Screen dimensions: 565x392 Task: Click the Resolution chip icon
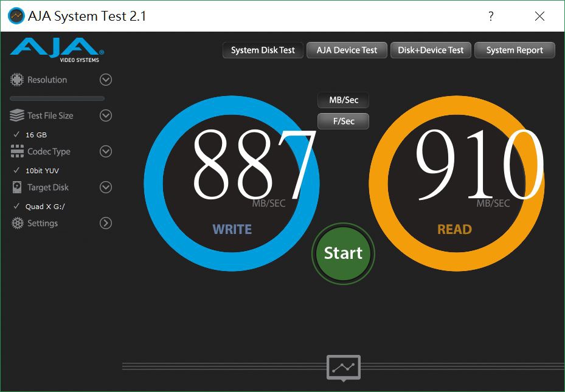click(x=16, y=80)
